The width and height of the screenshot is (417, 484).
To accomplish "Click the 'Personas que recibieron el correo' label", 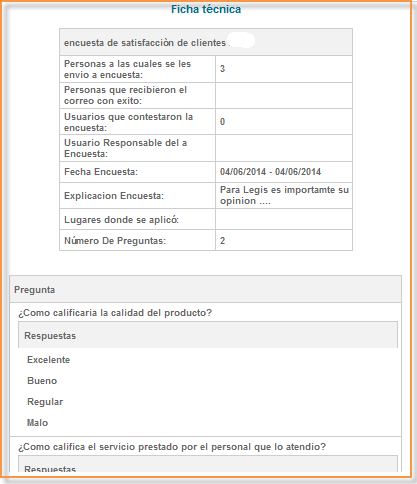I will (x=125, y=95).
